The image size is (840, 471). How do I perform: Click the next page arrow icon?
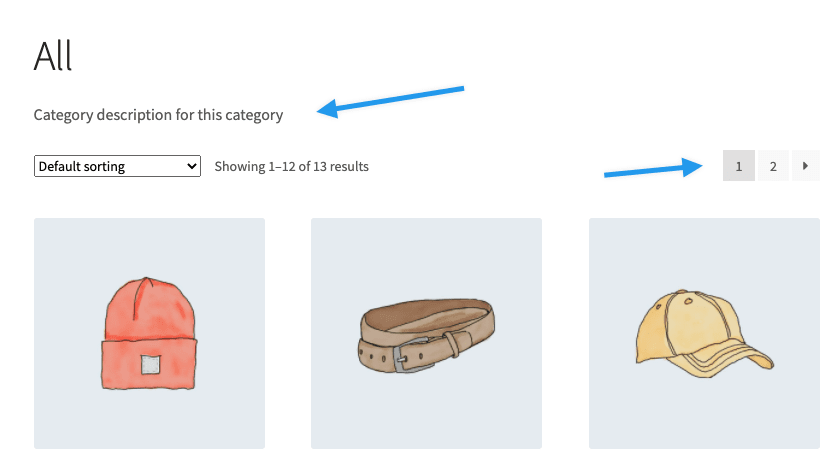[806, 166]
